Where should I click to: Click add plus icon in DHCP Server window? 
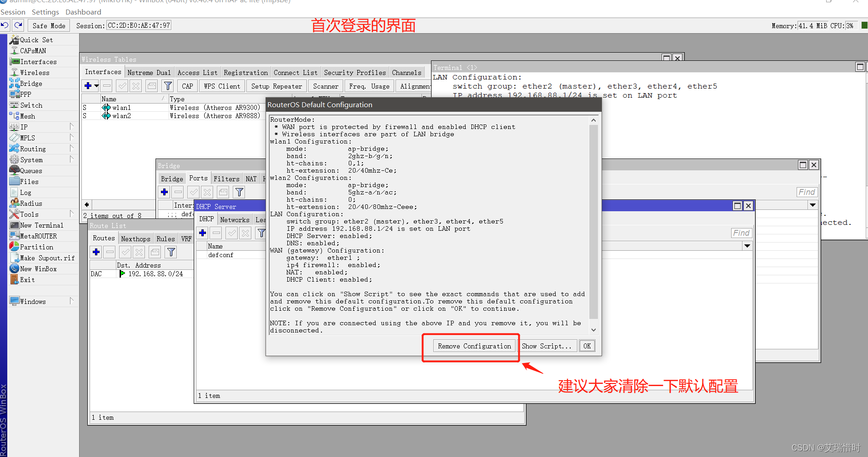pyautogui.click(x=203, y=233)
